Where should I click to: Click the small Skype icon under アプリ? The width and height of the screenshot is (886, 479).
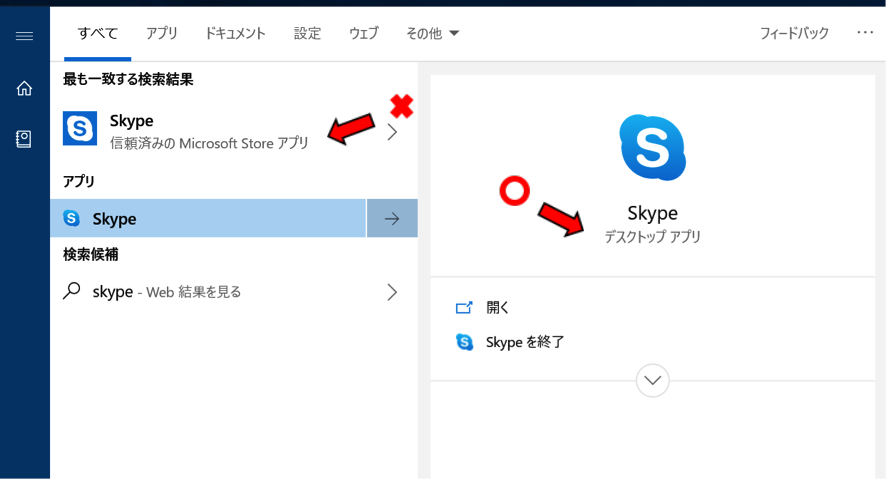[x=71, y=218]
